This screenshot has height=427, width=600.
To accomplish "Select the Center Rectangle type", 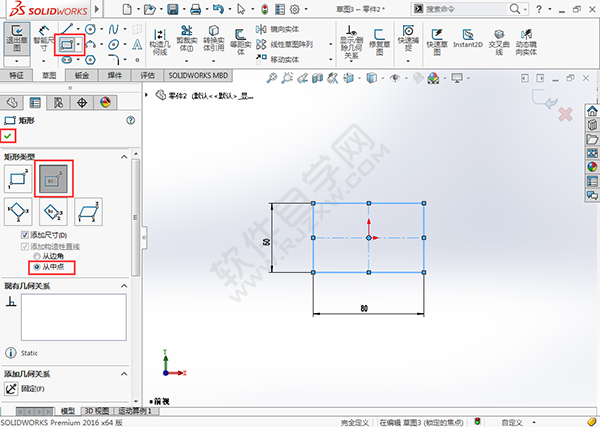I will pyautogui.click(x=53, y=179).
